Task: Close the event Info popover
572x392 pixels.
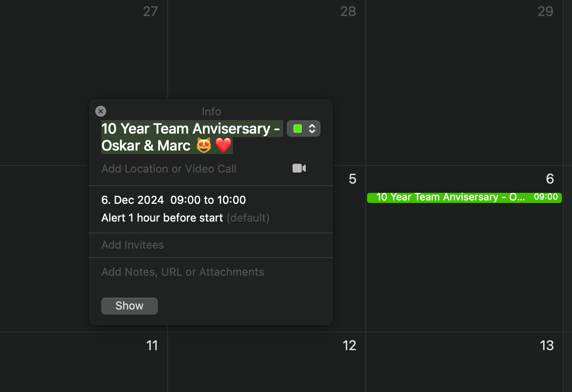Action: click(101, 111)
